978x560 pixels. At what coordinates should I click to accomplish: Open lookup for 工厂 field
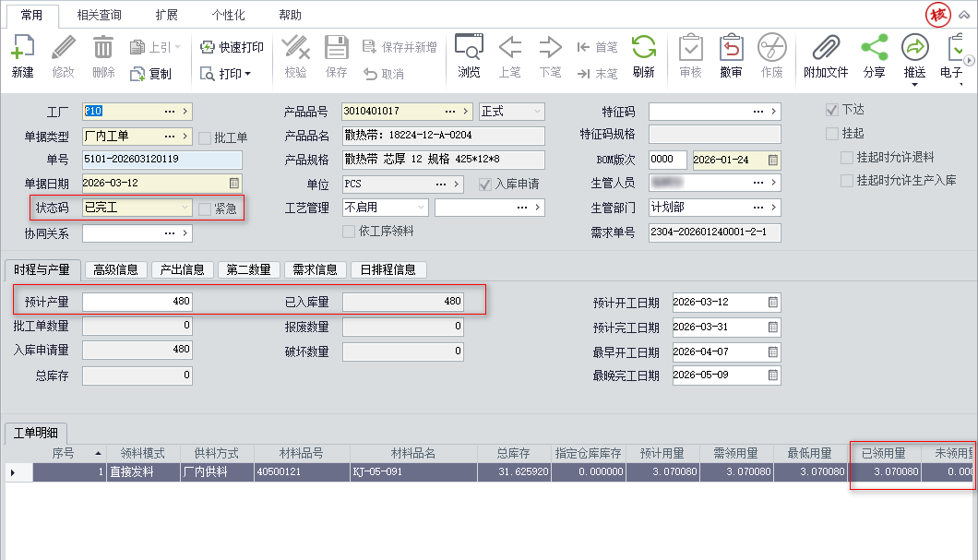click(x=170, y=111)
